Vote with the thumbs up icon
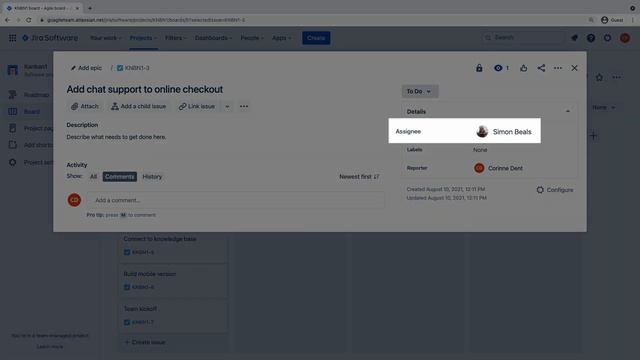This screenshot has width=640, height=360. click(523, 68)
